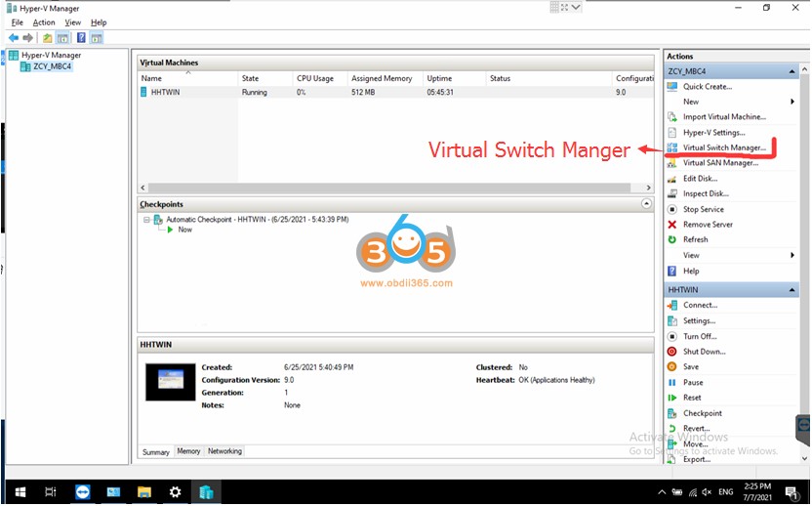Click the volume icon in system tray
812x506 pixels.
(707, 492)
